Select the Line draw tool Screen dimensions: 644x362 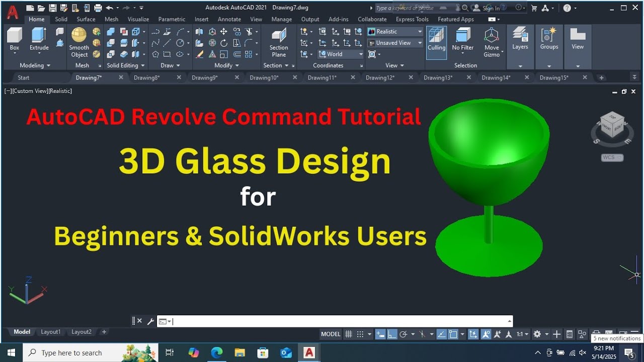pos(167,43)
